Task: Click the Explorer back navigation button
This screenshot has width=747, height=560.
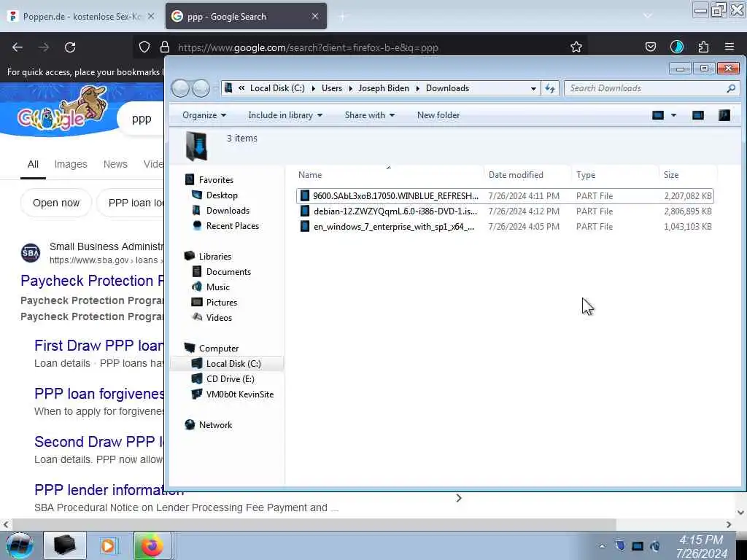Action: [181, 88]
